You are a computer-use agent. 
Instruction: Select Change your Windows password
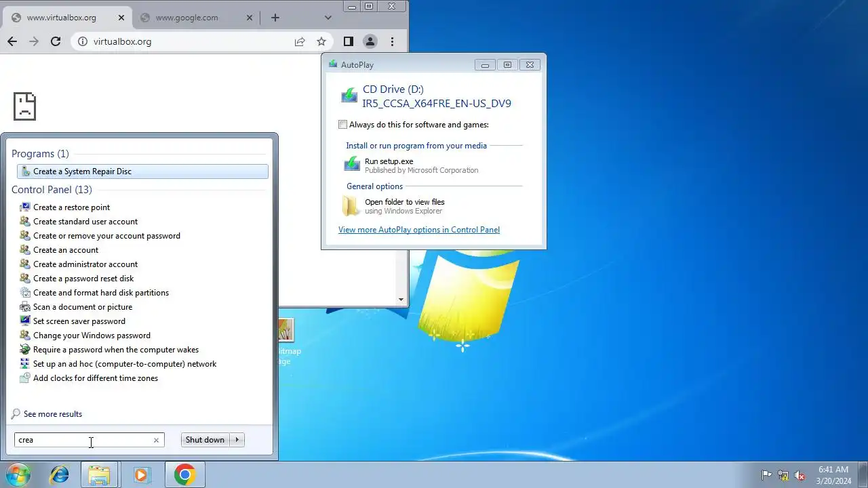(92, 335)
